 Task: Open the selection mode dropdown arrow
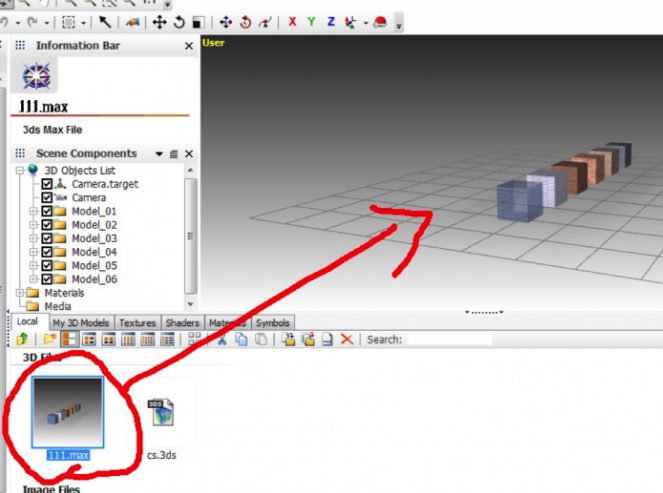tap(83, 23)
